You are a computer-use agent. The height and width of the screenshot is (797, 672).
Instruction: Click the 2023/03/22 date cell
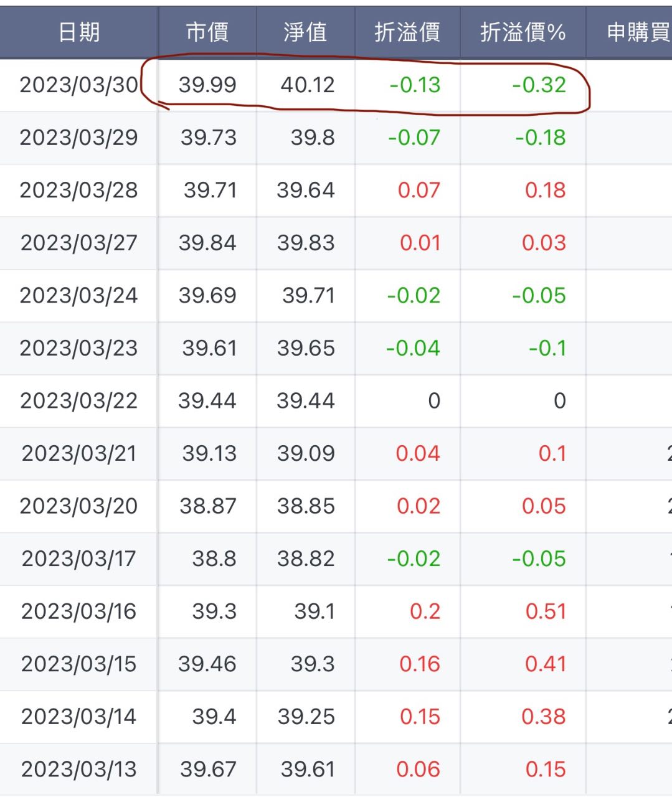pyautogui.click(x=79, y=400)
